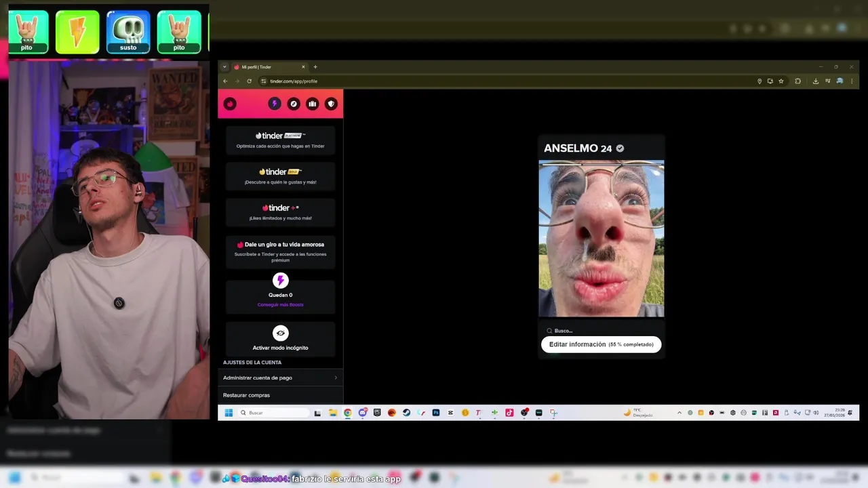Click 'Dale un giro a tu vida amorosa' card

pos(280,251)
